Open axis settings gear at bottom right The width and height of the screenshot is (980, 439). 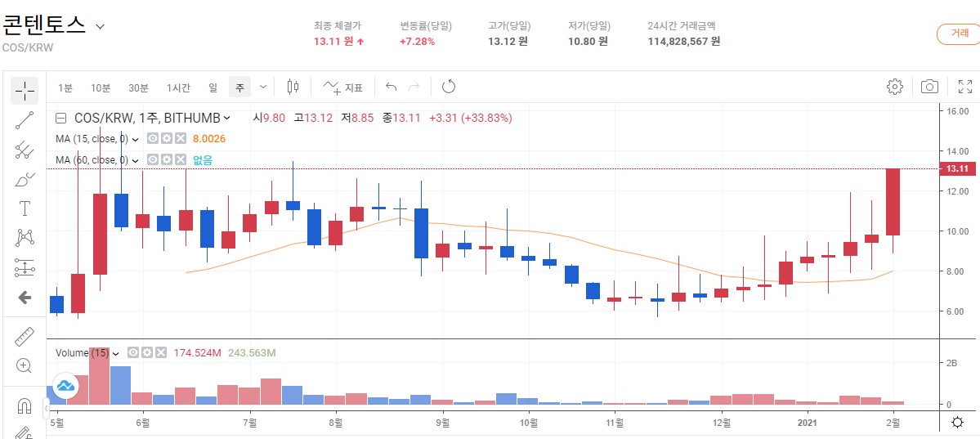957,423
